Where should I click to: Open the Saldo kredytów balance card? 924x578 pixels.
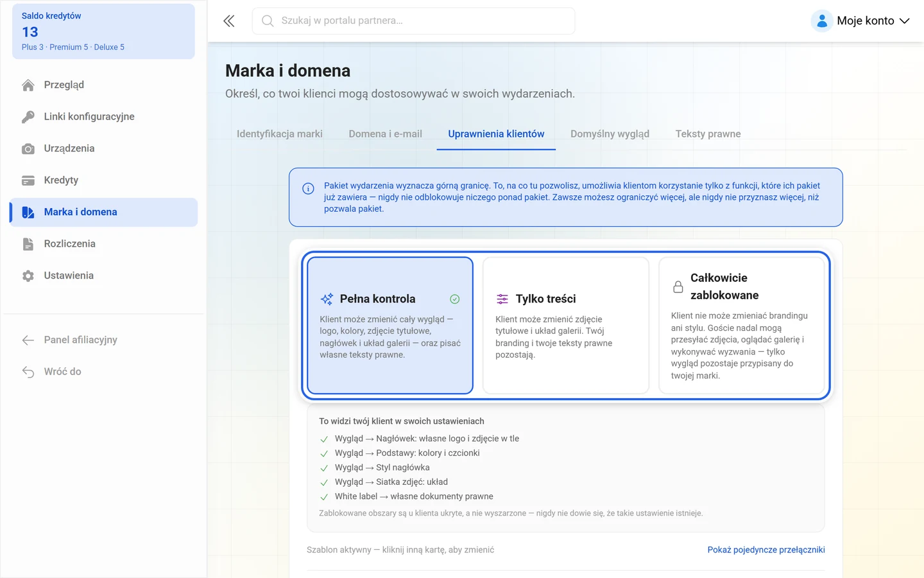103,31
